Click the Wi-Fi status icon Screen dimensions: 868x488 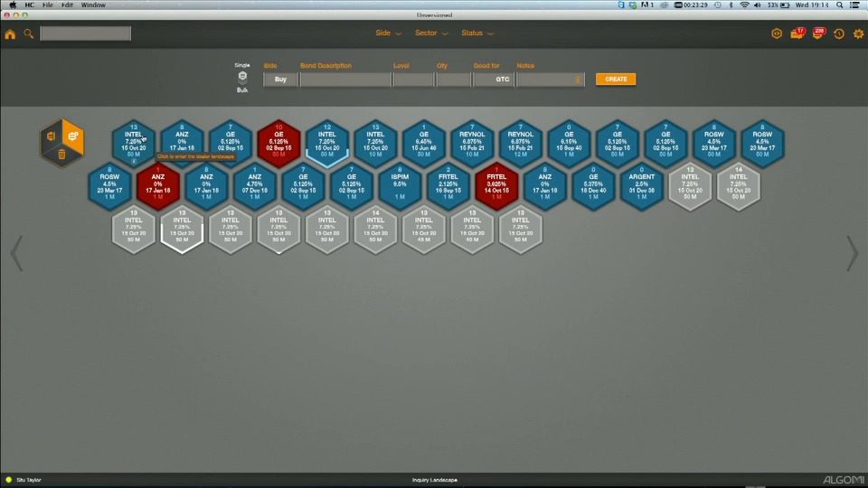744,5
